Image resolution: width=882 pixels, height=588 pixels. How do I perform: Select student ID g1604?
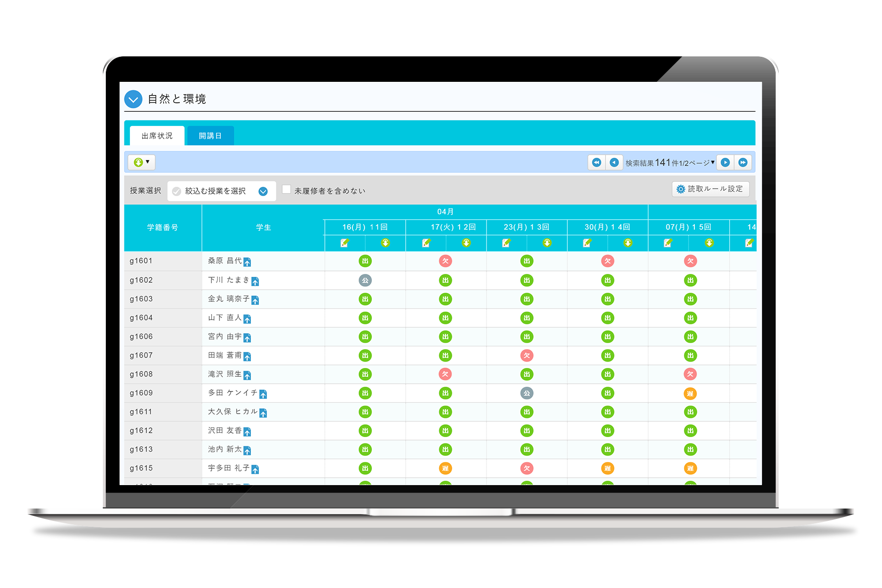(141, 318)
